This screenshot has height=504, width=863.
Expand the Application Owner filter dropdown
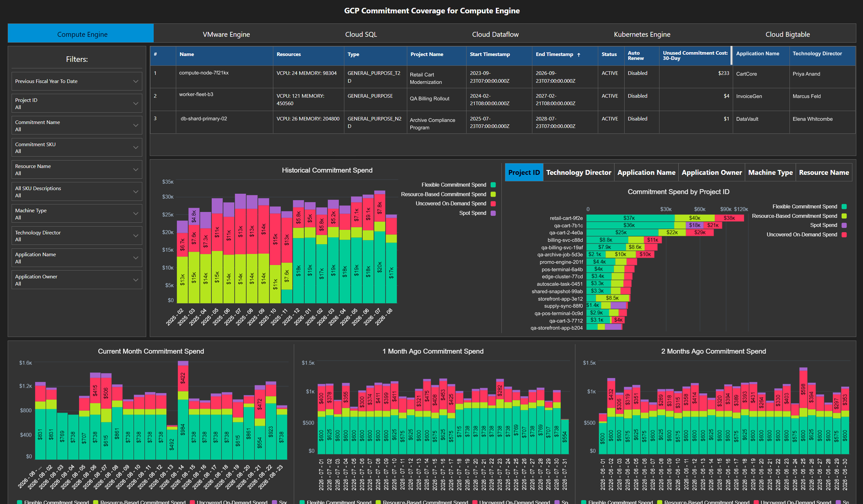coord(77,280)
